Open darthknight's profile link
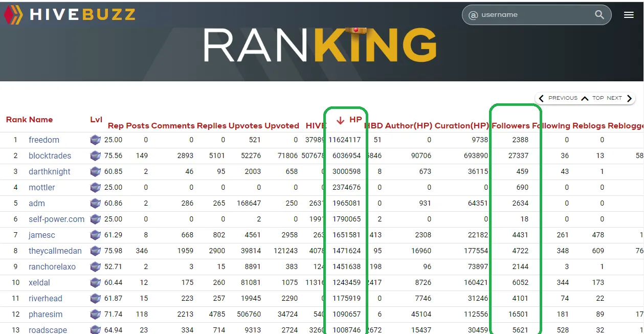644x334 pixels. tap(50, 171)
